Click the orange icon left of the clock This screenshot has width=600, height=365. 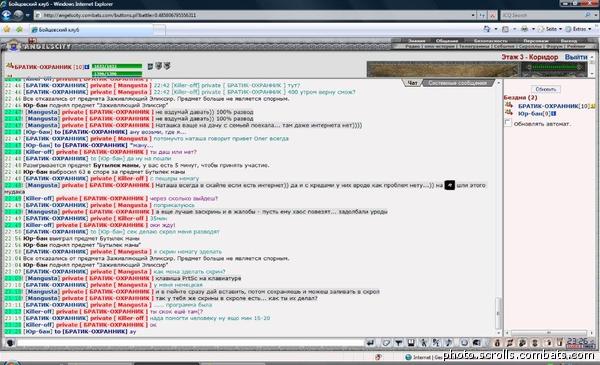560,342
